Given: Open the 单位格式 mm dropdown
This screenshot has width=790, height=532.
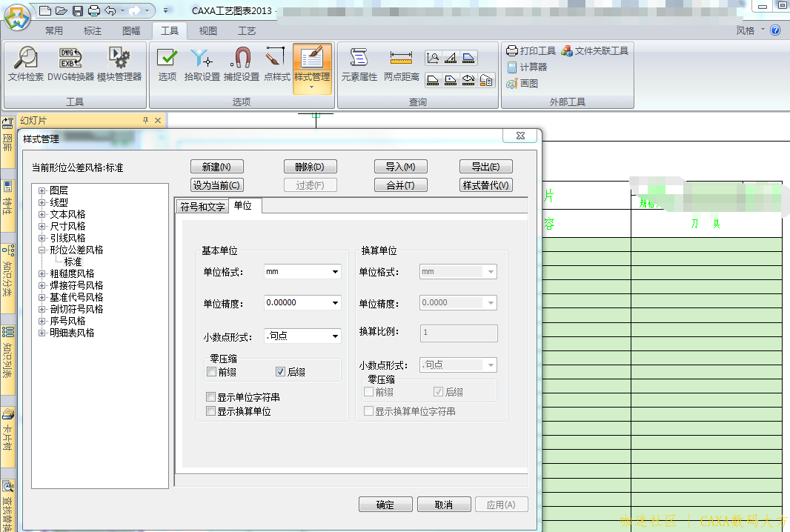Looking at the screenshot, I should pos(334,271).
